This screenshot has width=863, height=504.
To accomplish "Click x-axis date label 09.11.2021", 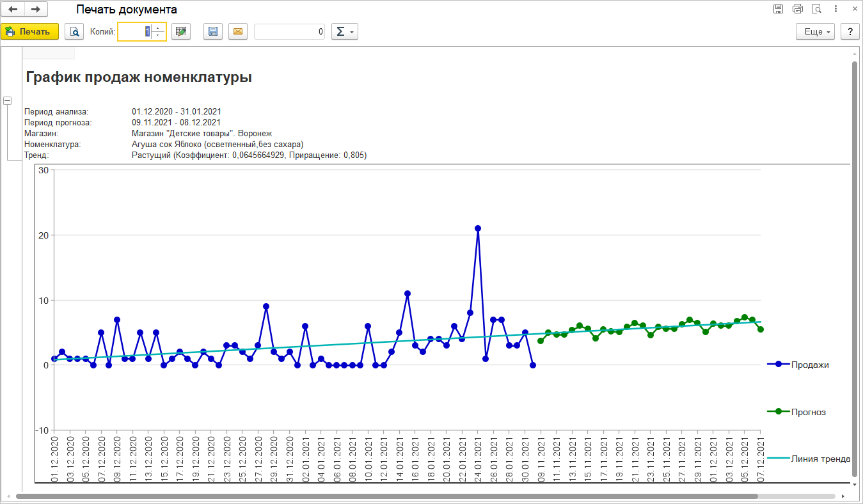I will pos(541,459).
